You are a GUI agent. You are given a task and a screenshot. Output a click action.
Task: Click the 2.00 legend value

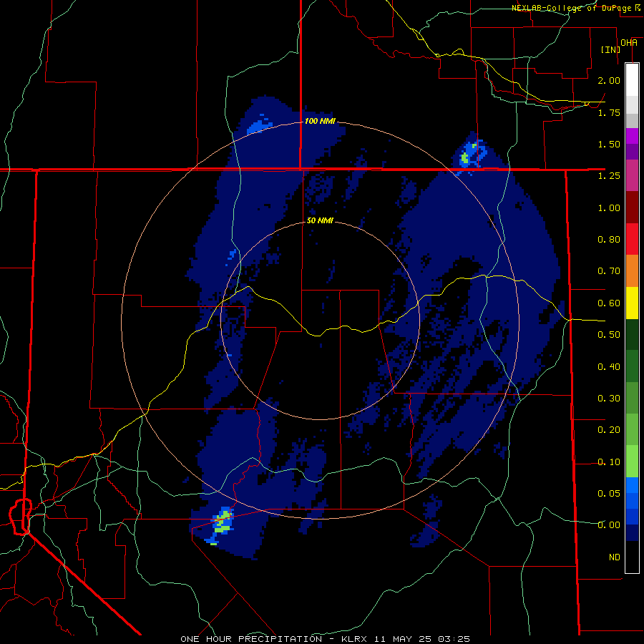click(609, 80)
